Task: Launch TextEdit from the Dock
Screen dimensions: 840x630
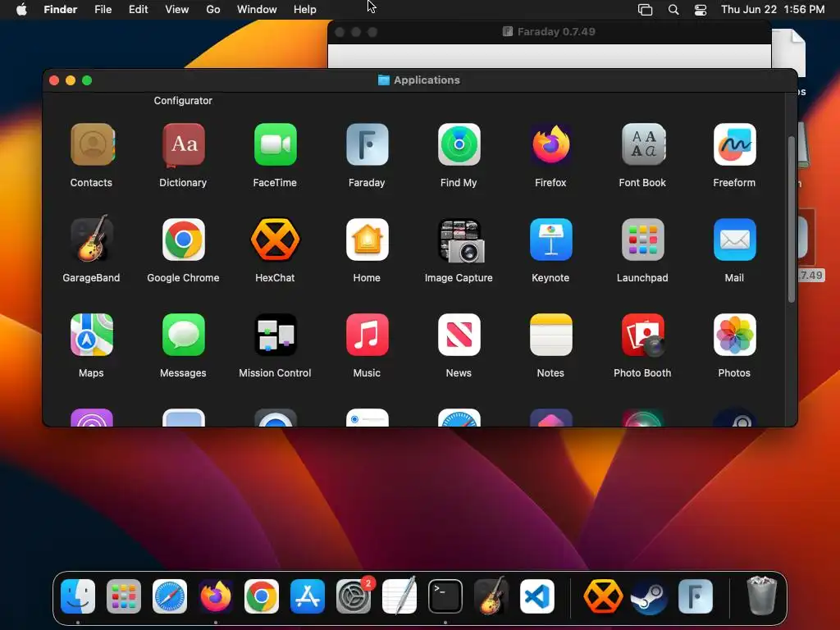Action: 399,596
